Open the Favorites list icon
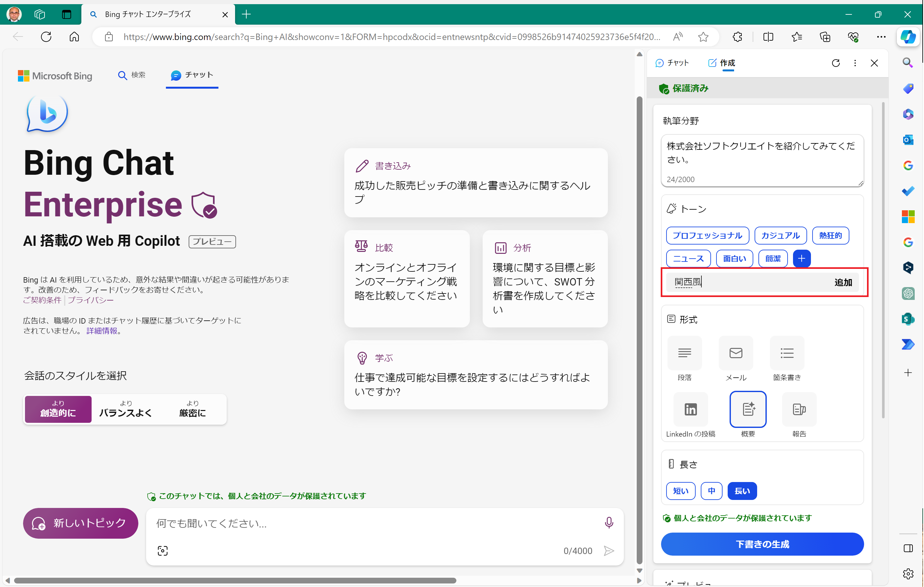The height and width of the screenshot is (587, 924). pyautogui.click(x=797, y=37)
